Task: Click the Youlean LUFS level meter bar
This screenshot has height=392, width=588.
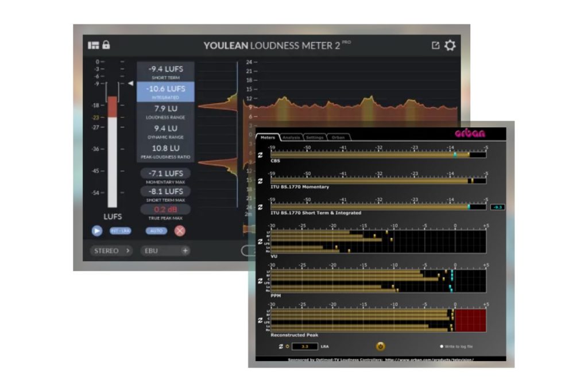Action: pyautogui.click(x=113, y=152)
